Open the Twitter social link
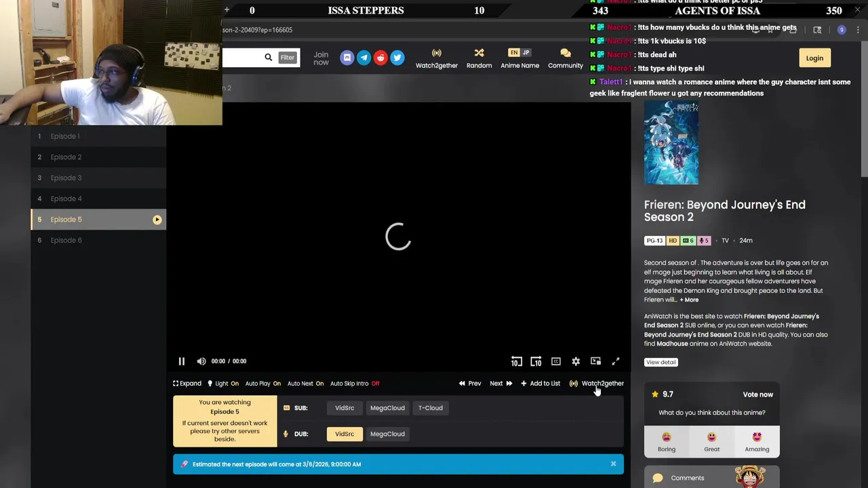Image resolution: width=868 pixels, height=488 pixels. coord(397,58)
